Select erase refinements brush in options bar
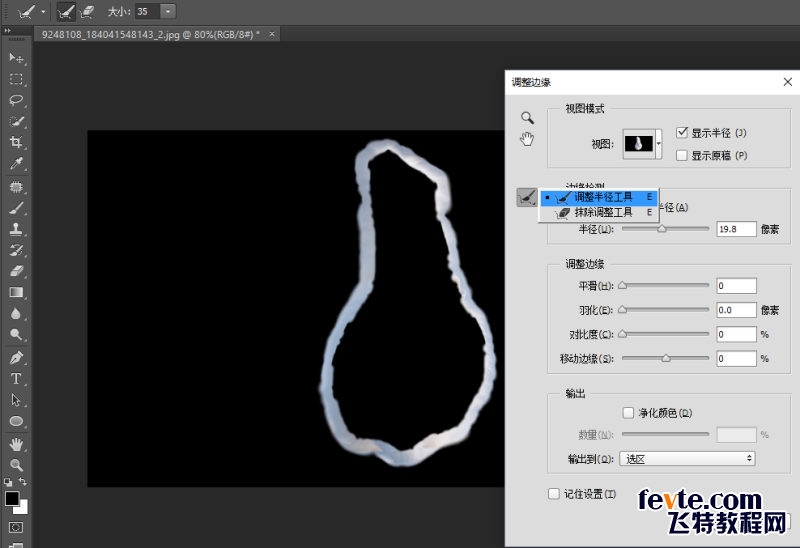Screen dimensions: 800x548 [x=87, y=11]
